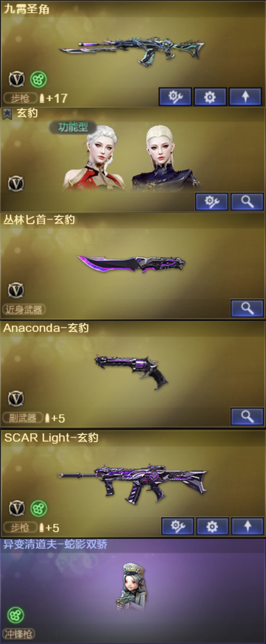Toggle the star bookmark beside 玄豹

pos(7,114)
